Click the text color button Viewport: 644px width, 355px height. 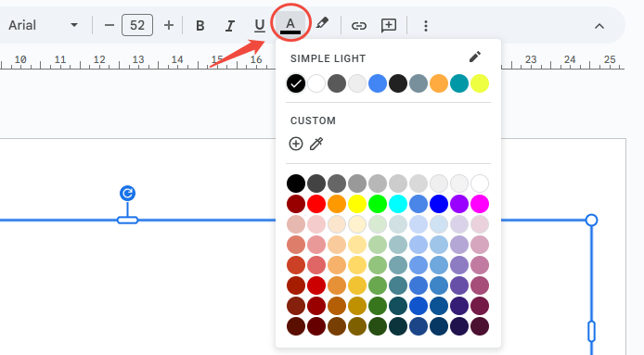(x=290, y=25)
